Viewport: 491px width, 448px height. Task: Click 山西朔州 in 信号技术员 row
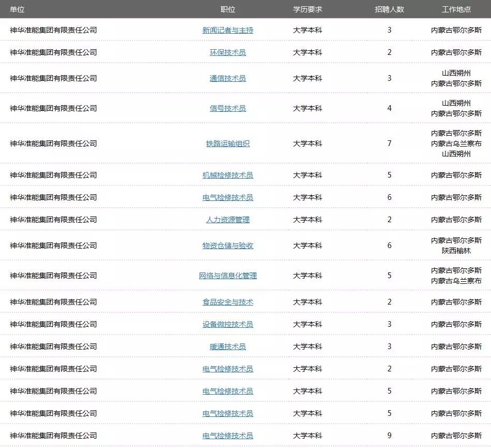(456, 103)
